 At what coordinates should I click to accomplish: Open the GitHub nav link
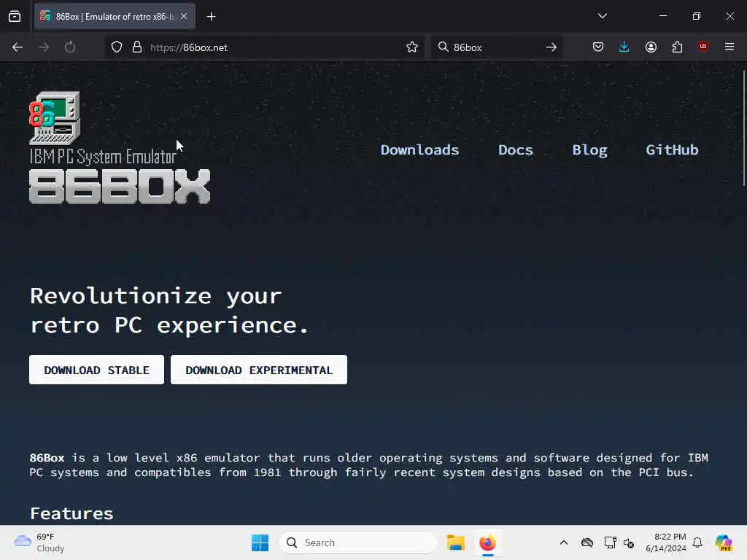pyautogui.click(x=672, y=150)
